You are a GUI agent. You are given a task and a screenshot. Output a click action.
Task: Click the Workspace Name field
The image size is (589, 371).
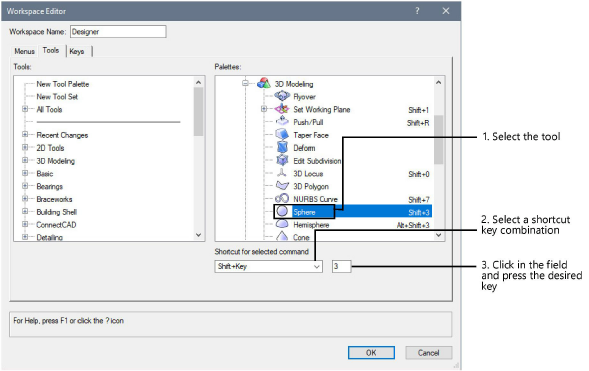pos(118,32)
